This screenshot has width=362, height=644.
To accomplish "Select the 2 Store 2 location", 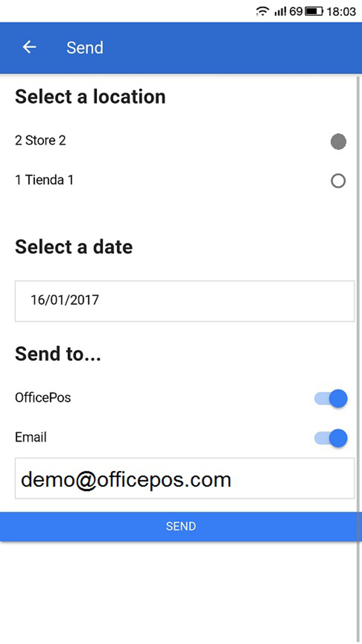I will 338,141.
